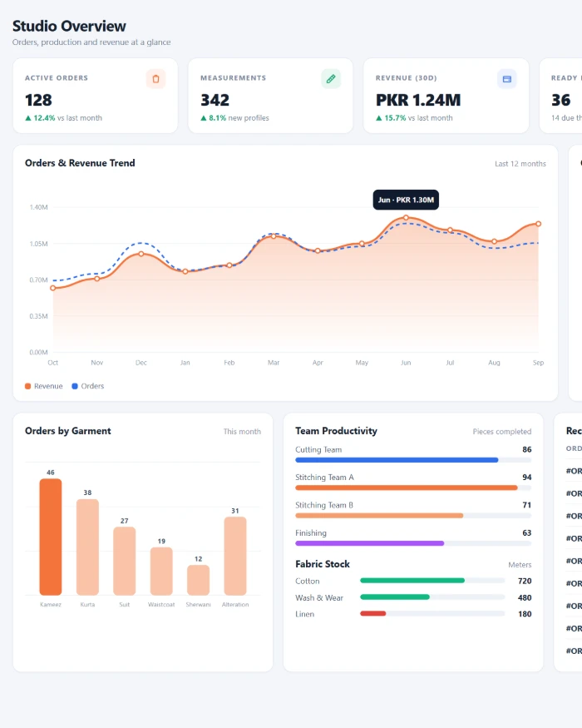Click the 'Orders & Revenue Trend' title
The image size is (582, 728).
(x=80, y=163)
